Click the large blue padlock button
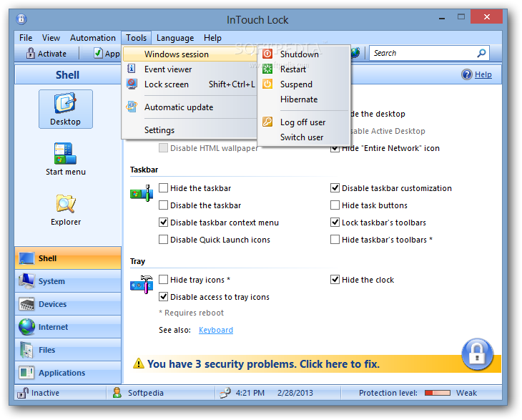This screenshot has width=522, height=420. tap(477, 354)
